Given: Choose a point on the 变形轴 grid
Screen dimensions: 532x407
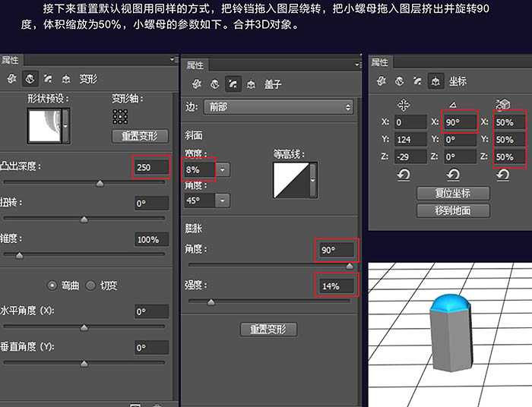Looking at the screenshot, I should click(120, 117).
